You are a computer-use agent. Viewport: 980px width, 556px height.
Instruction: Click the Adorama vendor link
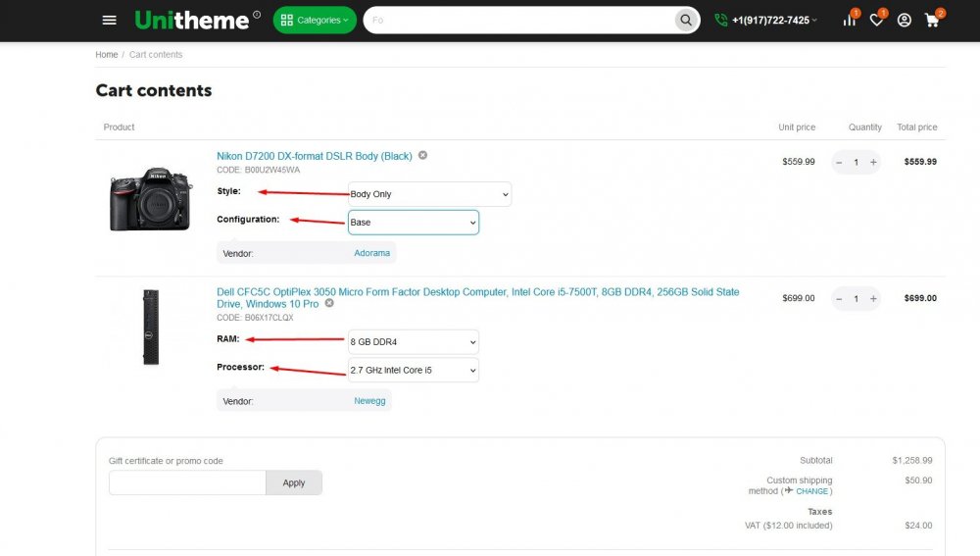(371, 253)
